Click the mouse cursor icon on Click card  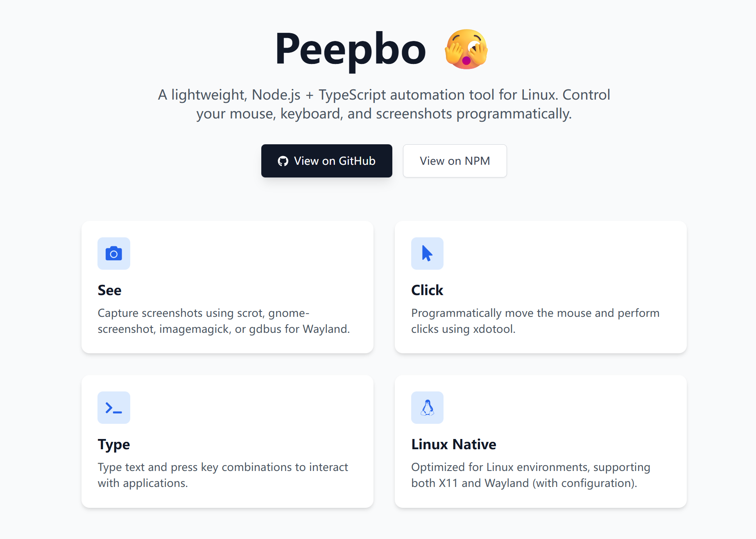click(427, 253)
